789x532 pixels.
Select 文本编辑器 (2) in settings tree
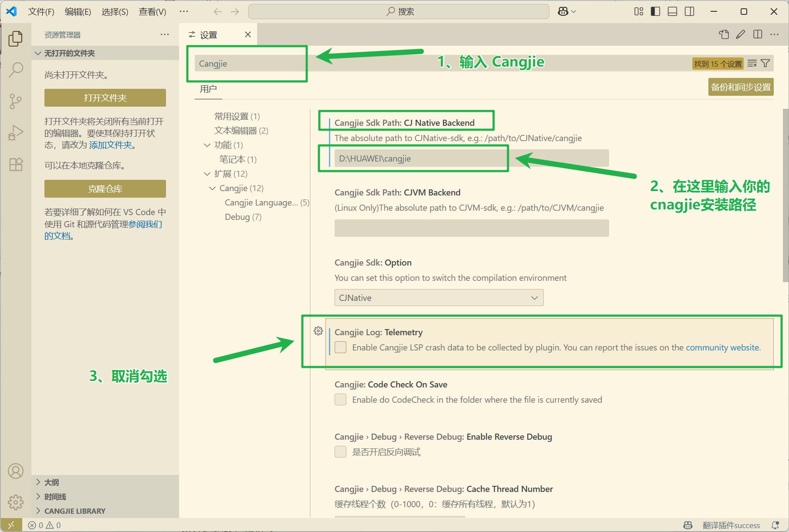(241, 131)
